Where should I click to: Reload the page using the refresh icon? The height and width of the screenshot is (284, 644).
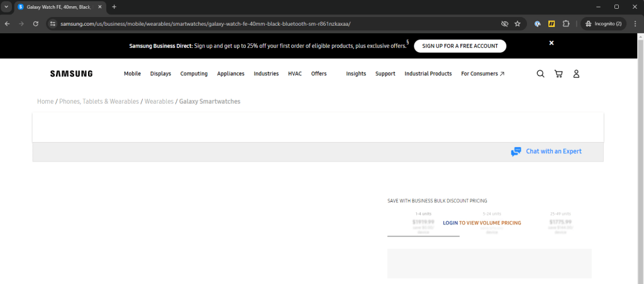coord(36,24)
